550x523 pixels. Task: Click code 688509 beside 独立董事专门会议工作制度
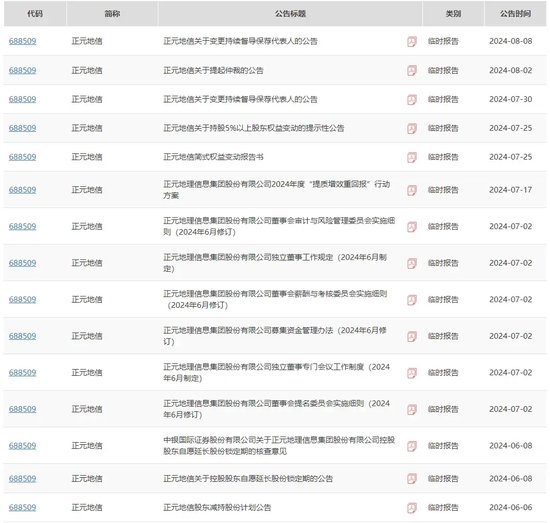click(22, 372)
